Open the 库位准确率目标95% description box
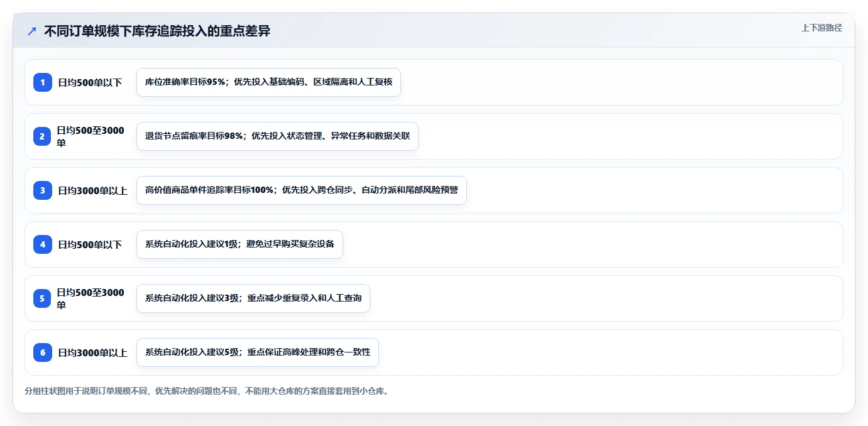Viewport: 868px width, 426px height. point(268,82)
